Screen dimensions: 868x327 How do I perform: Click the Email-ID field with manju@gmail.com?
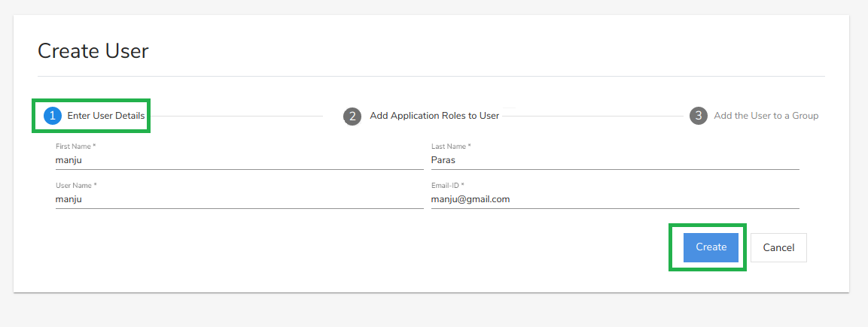coord(614,199)
